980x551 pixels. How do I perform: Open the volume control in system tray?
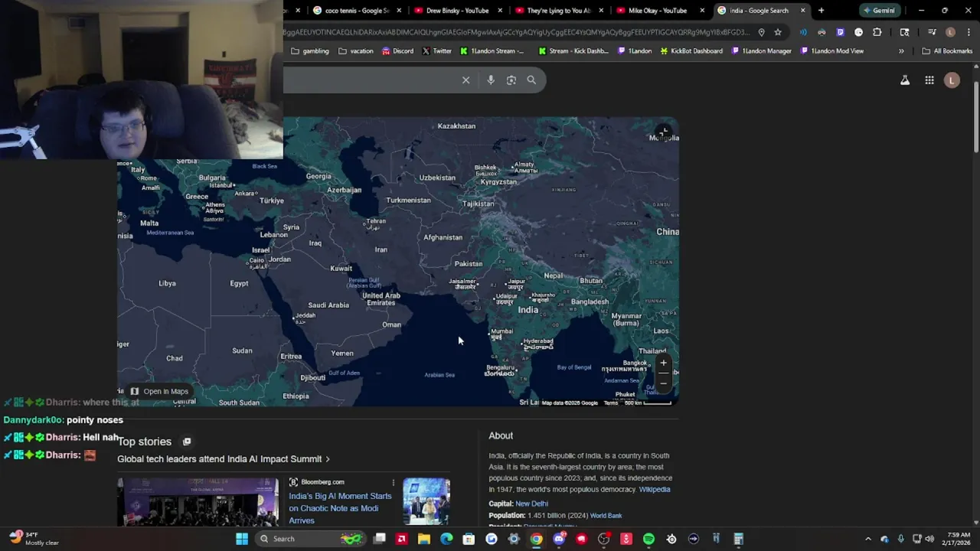click(x=929, y=539)
